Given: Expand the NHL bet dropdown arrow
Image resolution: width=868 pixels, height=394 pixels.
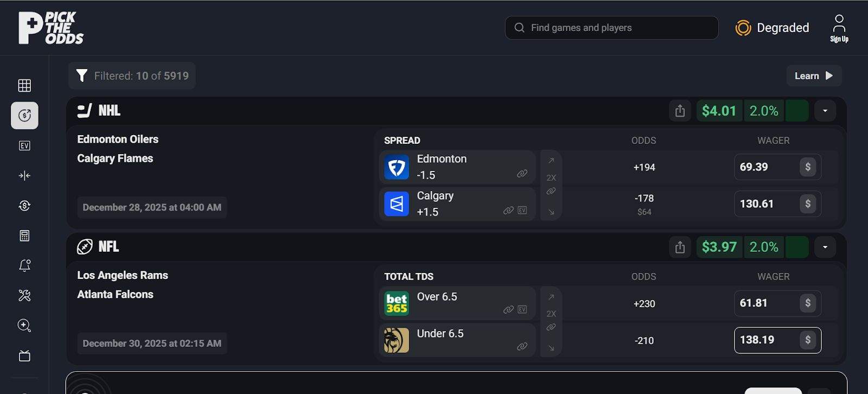Looking at the screenshot, I should click(x=825, y=111).
